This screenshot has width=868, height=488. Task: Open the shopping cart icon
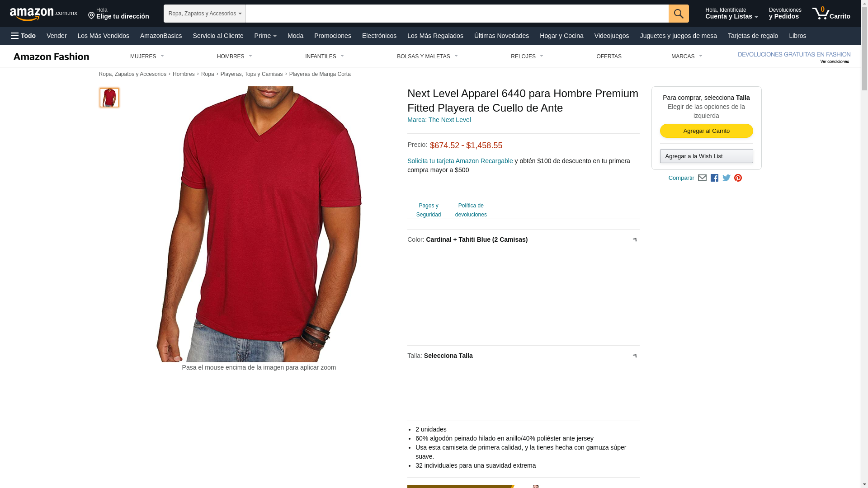click(831, 14)
